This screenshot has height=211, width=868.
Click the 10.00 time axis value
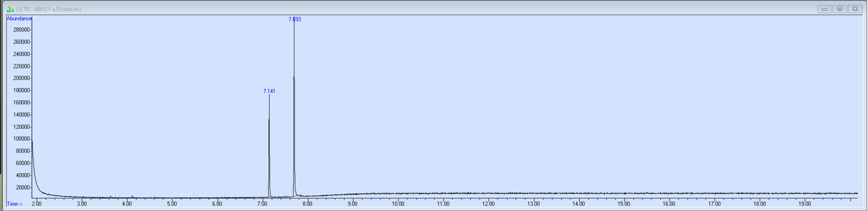point(398,204)
